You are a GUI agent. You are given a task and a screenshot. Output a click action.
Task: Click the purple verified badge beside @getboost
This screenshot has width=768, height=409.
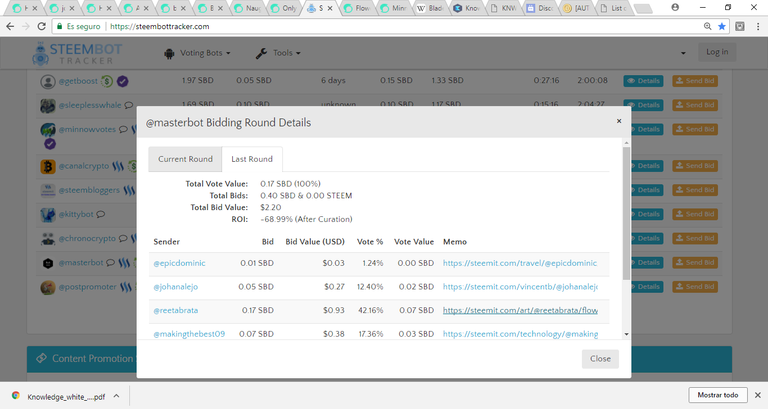point(122,81)
